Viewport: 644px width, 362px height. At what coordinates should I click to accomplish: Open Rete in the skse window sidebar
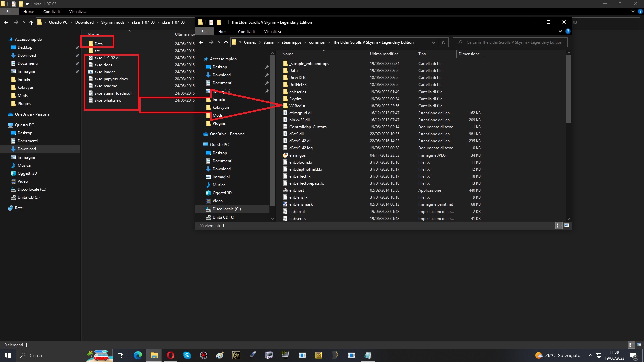coord(19,208)
